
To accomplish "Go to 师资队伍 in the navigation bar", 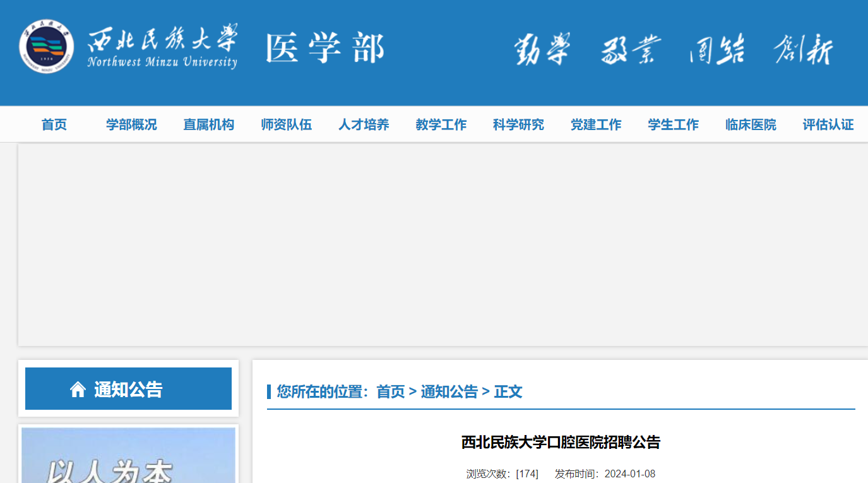I will pos(287,124).
